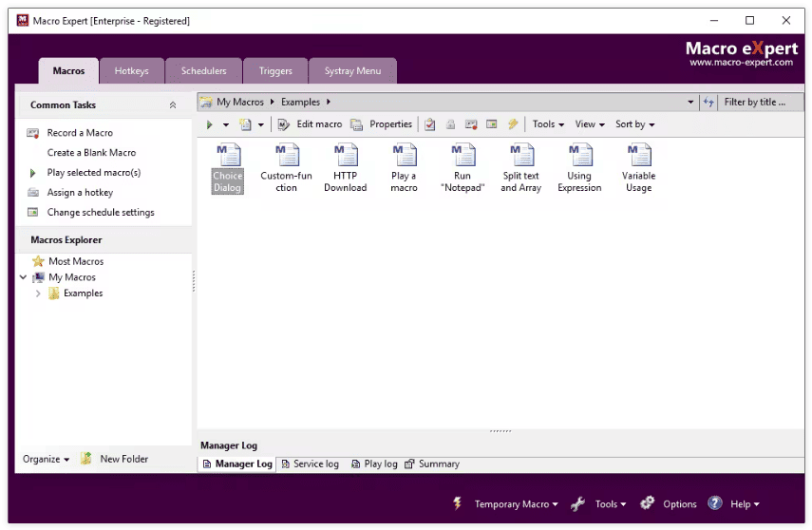
Task: Click Examples in the breadcrumb path
Action: pyautogui.click(x=300, y=102)
